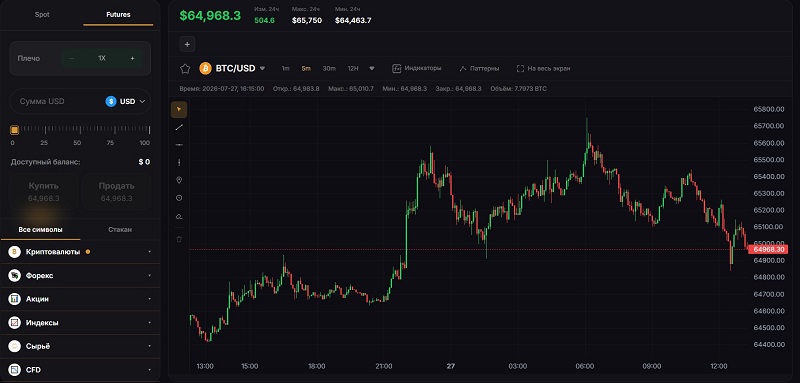Click the amount slider orange handle
Viewport: 800px width, 383px height.
pos(14,131)
